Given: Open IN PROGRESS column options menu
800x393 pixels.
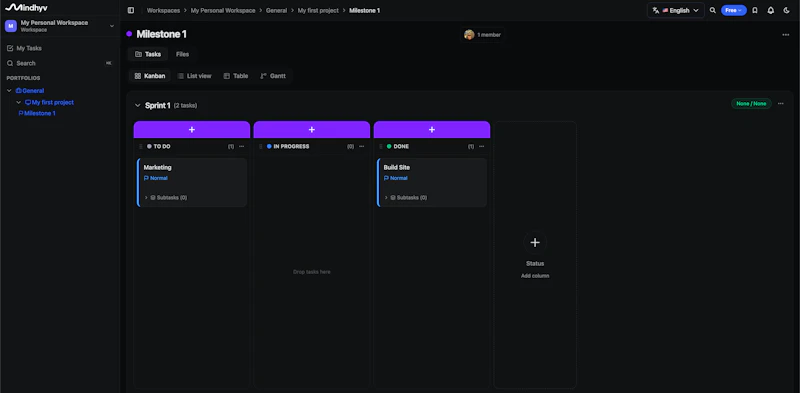Looking at the screenshot, I should click(361, 146).
